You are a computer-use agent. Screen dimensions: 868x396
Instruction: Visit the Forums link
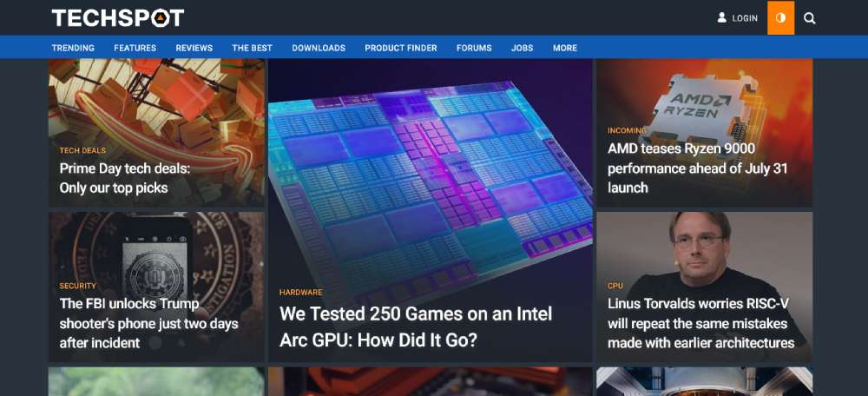pos(474,48)
